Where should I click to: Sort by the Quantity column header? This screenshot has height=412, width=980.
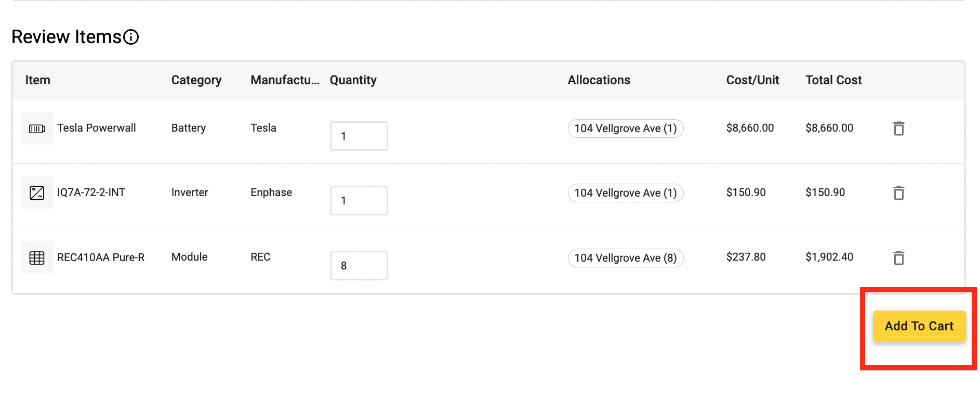tap(353, 80)
